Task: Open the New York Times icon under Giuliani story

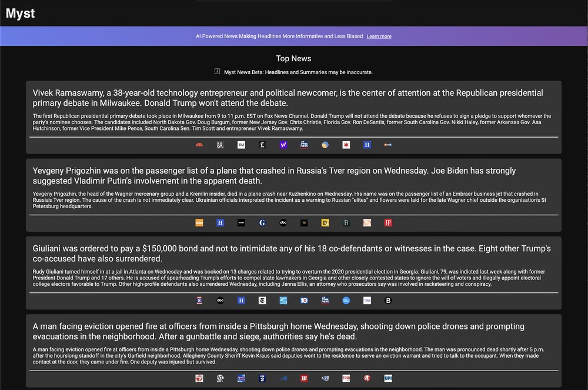Action: pyautogui.click(x=262, y=301)
